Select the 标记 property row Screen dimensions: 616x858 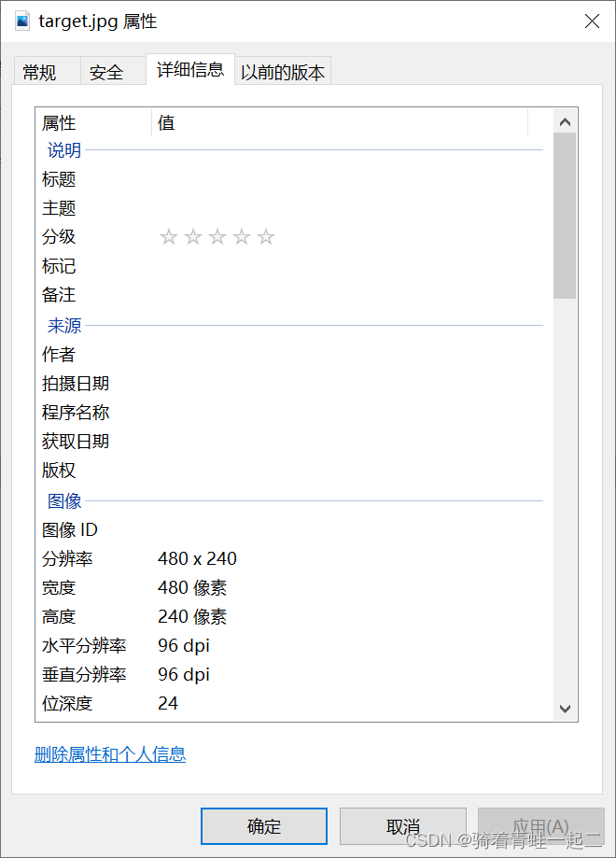click(x=294, y=266)
